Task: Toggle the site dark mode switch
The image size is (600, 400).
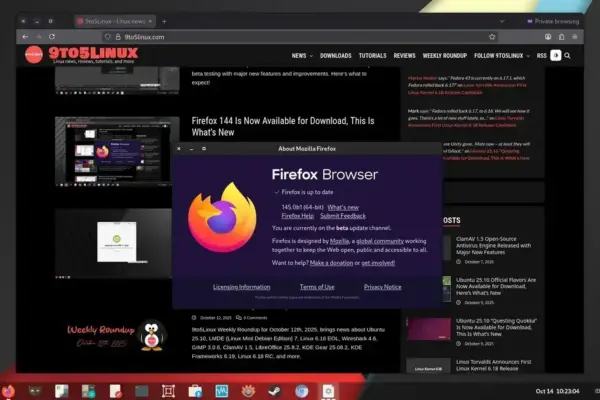Action: pyautogui.click(x=556, y=56)
